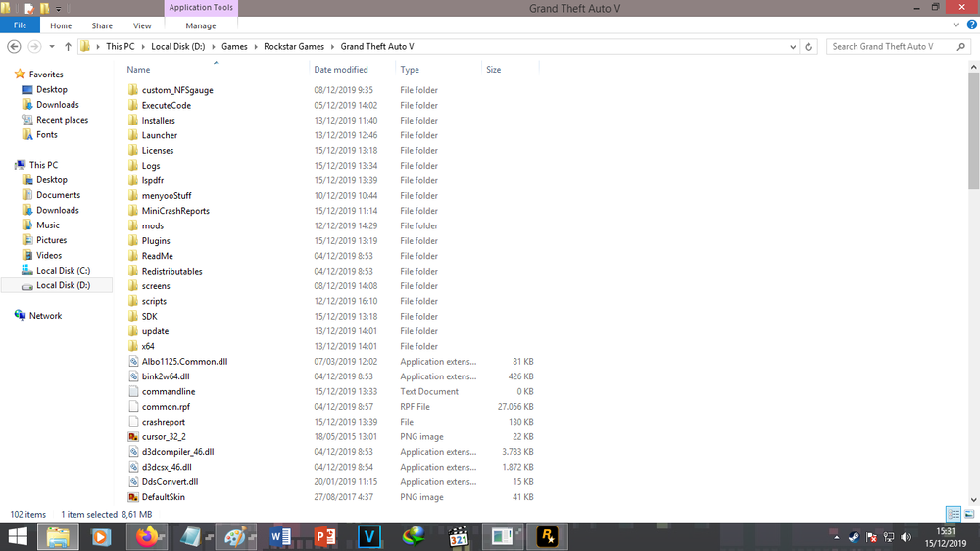Go forward using the Forward arrow
This screenshot has height=551, width=980.
tap(34, 47)
